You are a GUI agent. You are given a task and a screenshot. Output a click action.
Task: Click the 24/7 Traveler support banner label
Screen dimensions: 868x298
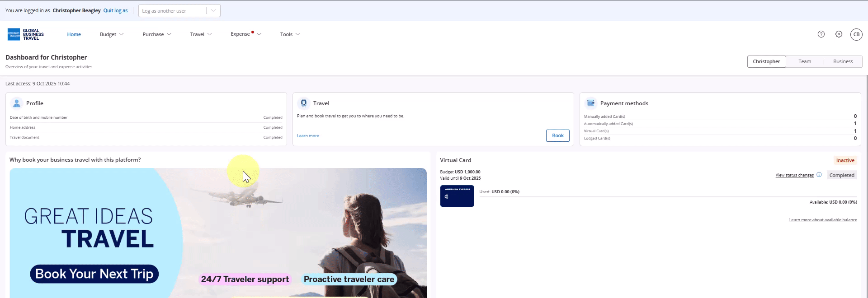click(245, 279)
